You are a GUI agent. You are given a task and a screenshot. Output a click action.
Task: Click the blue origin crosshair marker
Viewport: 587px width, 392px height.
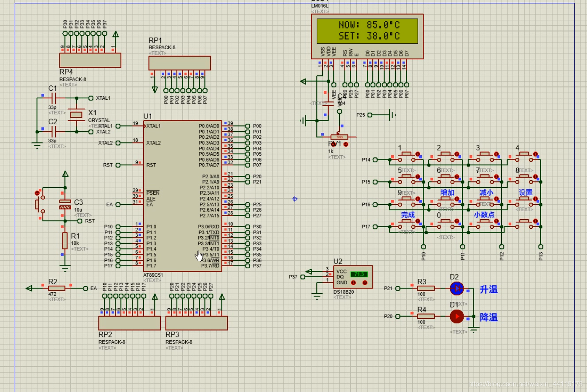tap(295, 199)
